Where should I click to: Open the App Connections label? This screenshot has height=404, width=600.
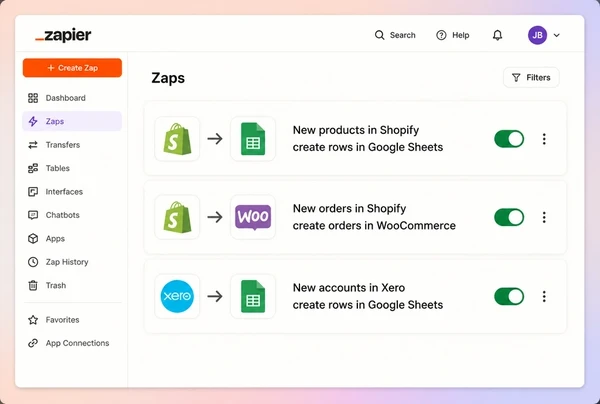(77, 343)
